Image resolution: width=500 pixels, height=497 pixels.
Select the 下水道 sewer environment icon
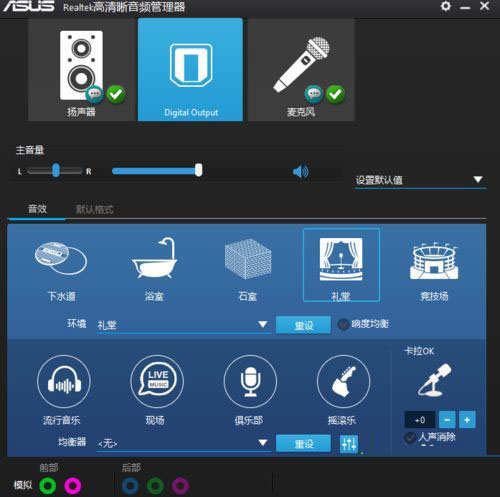[61, 258]
